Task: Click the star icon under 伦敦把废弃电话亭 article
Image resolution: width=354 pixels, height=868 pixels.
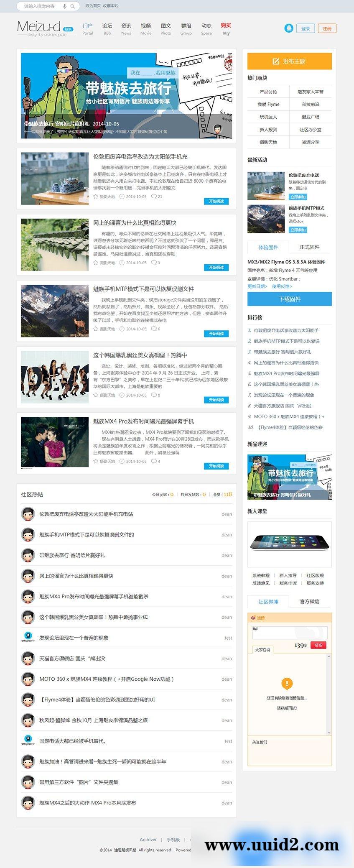Action: pos(96,197)
